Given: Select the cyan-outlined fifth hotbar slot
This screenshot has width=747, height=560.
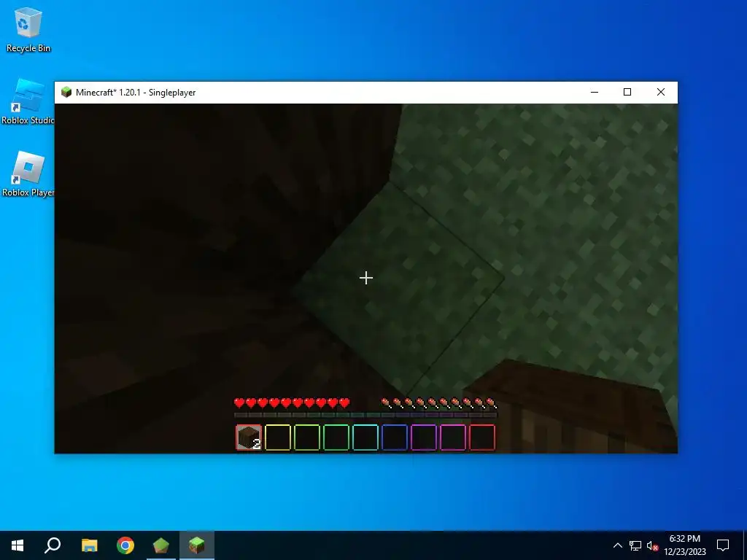Looking at the screenshot, I should pyautogui.click(x=365, y=437).
